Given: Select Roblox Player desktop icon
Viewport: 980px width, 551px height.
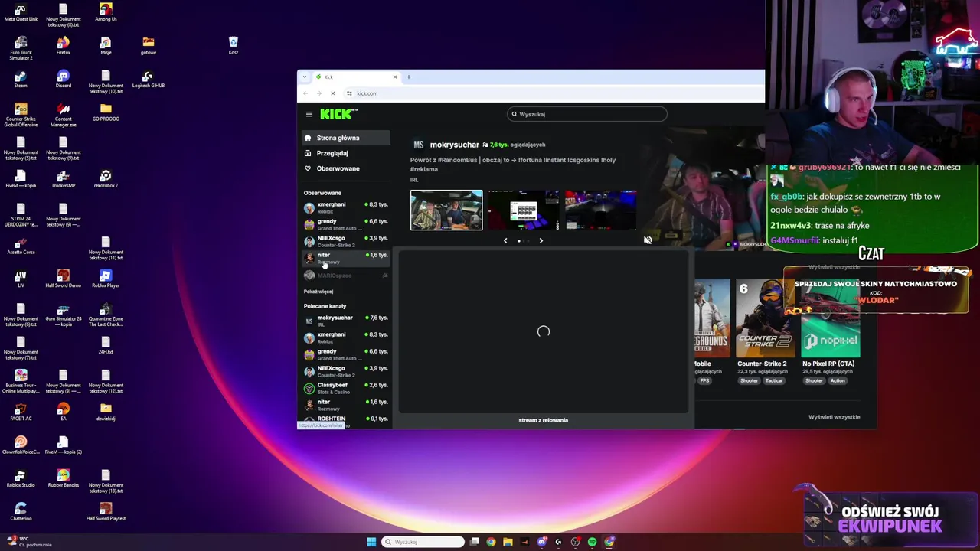Looking at the screenshot, I should [106, 278].
